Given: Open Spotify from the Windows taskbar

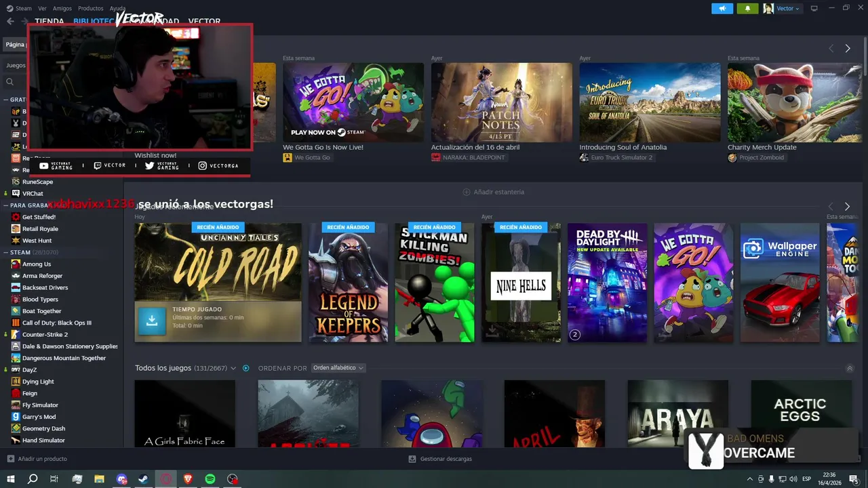Looking at the screenshot, I should click(x=210, y=479).
